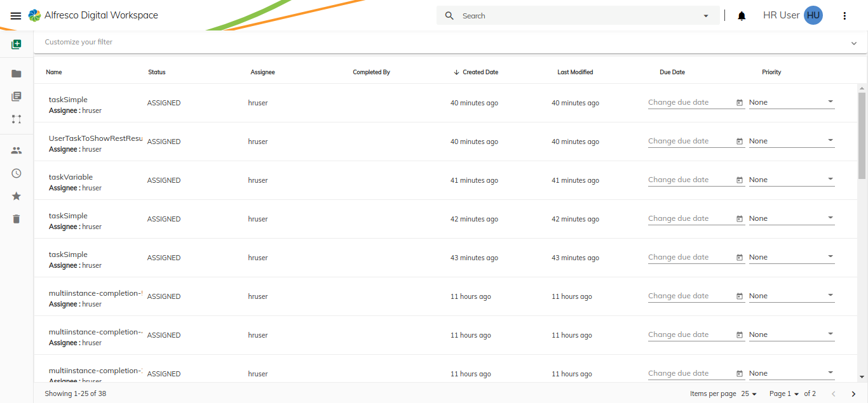Open the File Libraries sidebar icon

(17, 96)
